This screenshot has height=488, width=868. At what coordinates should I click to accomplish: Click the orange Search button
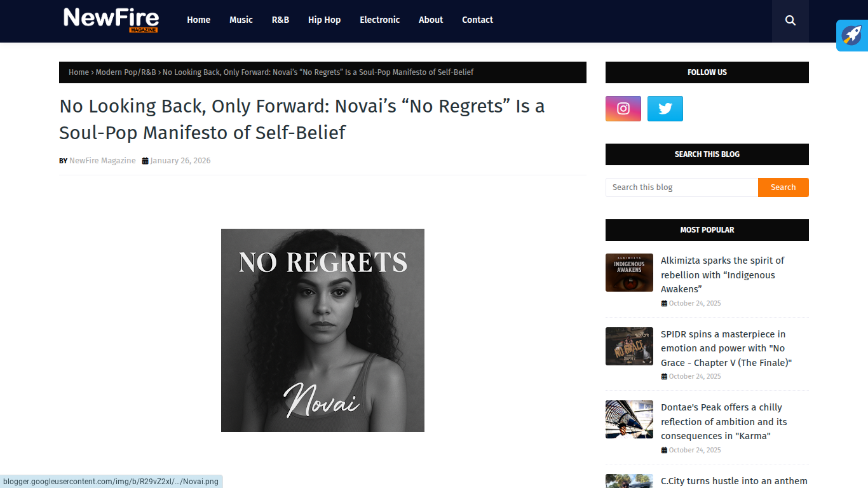click(x=783, y=187)
